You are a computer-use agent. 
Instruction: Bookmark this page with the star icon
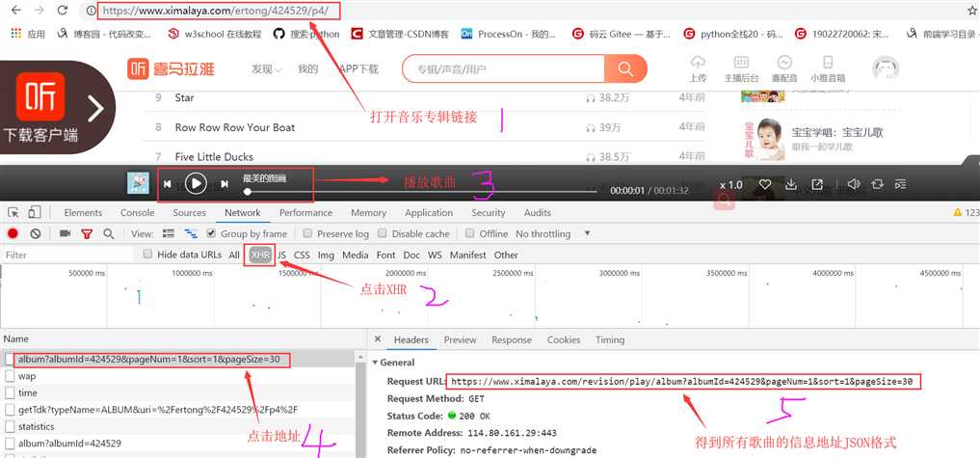(x=972, y=10)
